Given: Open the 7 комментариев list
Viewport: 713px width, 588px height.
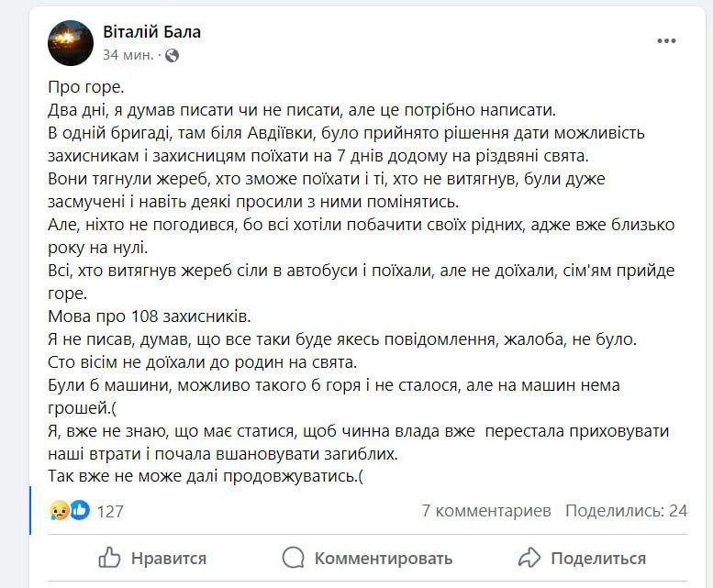Looking at the screenshot, I should point(486,511).
